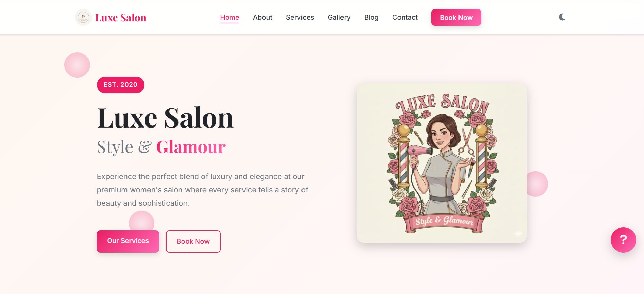Click the Our Services hero button
The width and height of the screenshot is (644, 294).
pyautogui.click(x=128, y=241)
